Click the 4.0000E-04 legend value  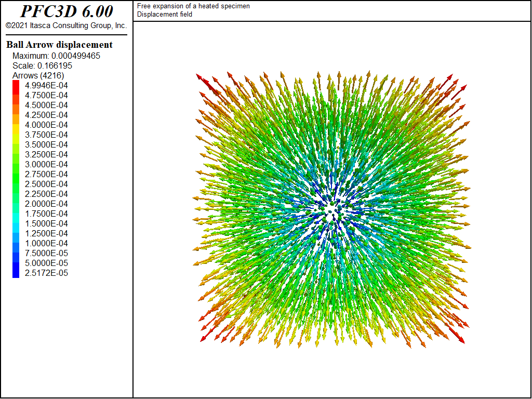(x=46, y=125)
